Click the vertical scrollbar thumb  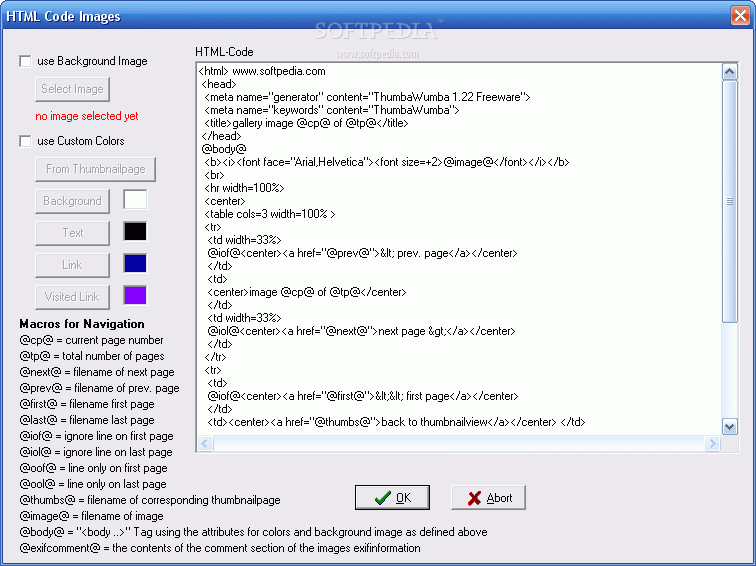coord(729,202)
